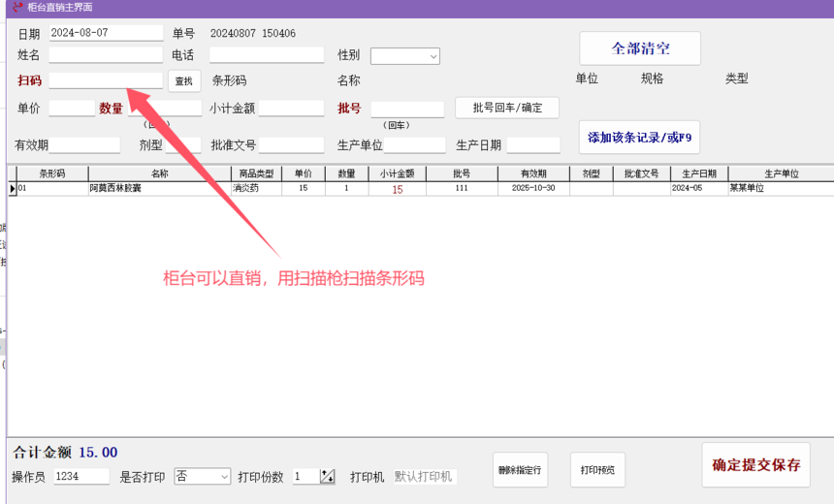Click 添加该条记录/或F9 button
Image resolution: width=834 pixels, height=504 pixels.
pyautogui.click(x=639, y=138)
